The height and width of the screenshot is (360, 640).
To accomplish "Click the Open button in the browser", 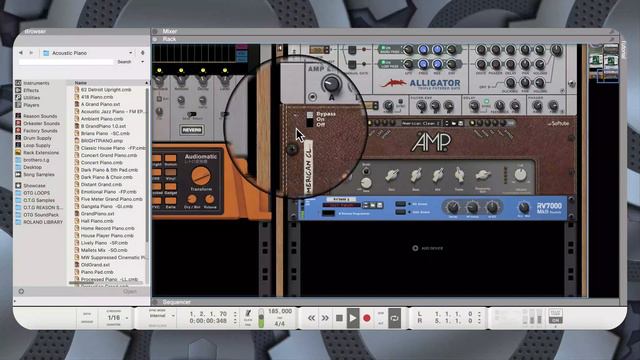I will pos(130,291).
